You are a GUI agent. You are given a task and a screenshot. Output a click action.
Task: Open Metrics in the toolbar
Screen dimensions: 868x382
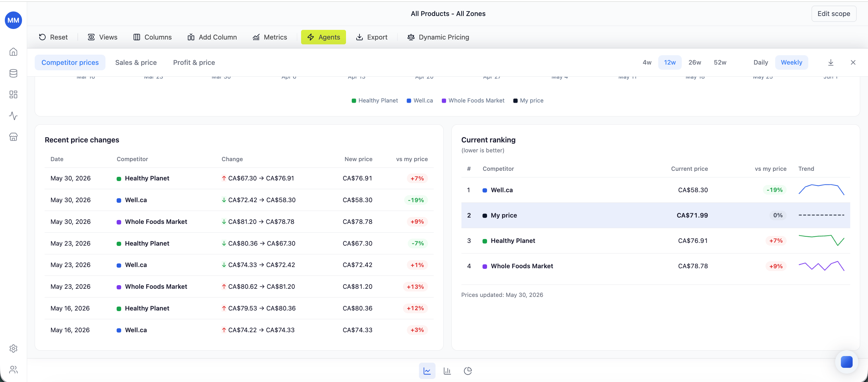(x=269, y=37)
